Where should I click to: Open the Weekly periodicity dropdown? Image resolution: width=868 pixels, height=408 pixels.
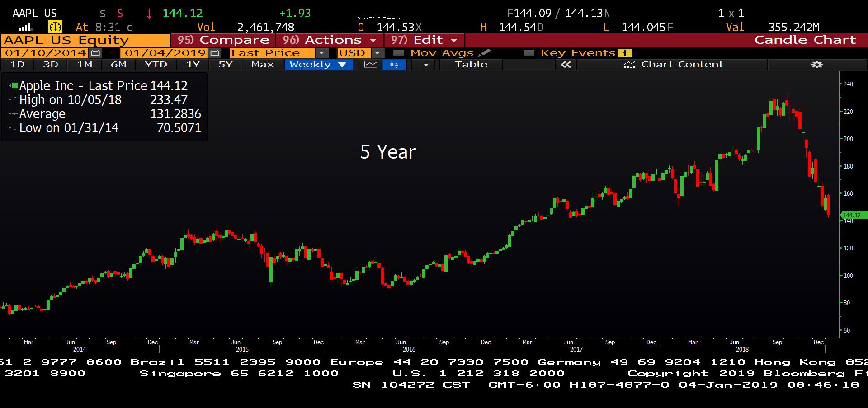[318, 65]
